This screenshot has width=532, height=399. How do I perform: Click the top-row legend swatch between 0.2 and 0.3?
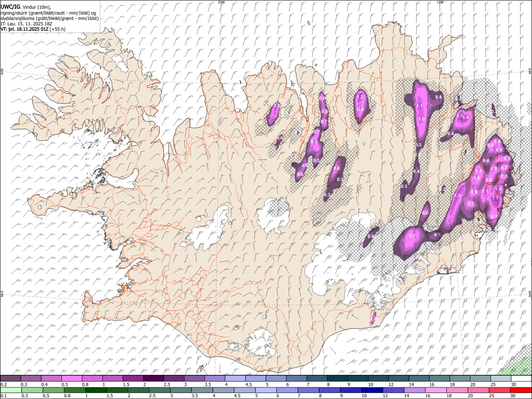click(10, 378)
